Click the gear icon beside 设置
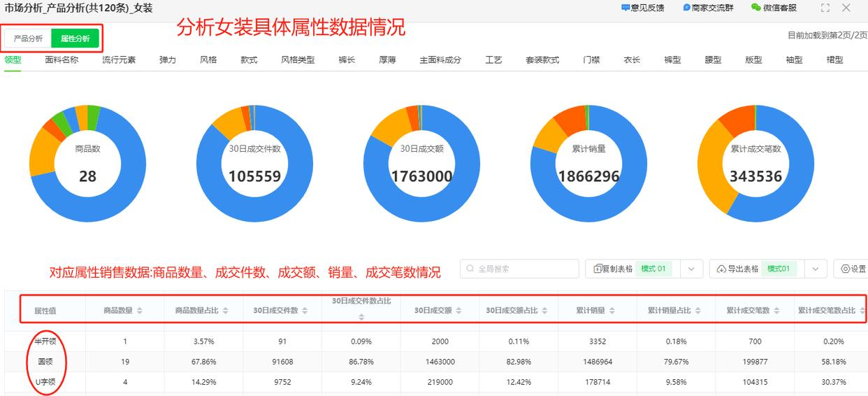This screenshot has width=868, height=396. pos(846,269)
